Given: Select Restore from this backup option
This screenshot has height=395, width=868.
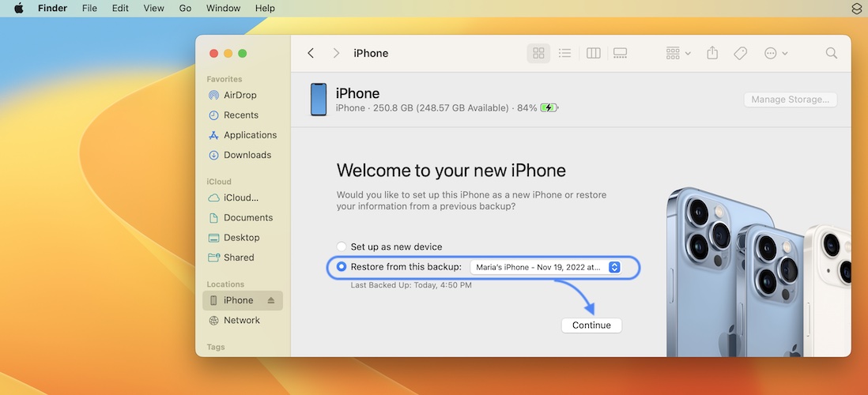Looking at the screenshot, I should click(x=342, y=267).
